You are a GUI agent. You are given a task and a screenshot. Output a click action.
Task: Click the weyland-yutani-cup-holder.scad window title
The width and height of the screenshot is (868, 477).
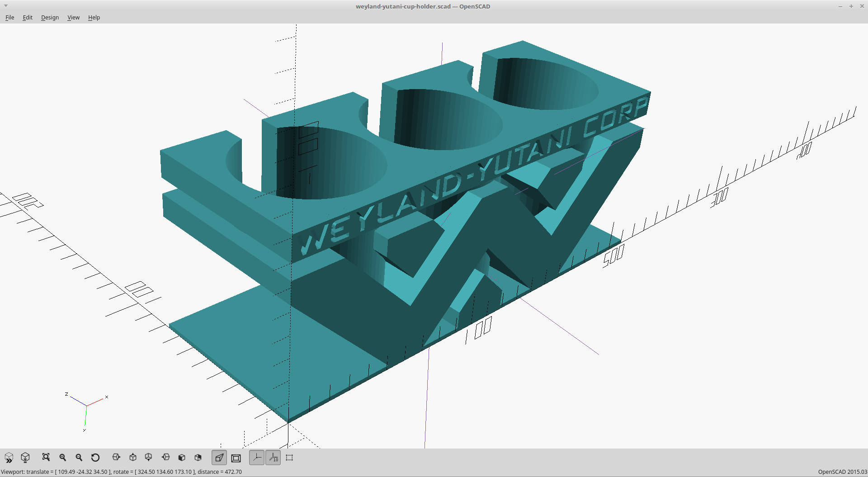click(423, 6)
